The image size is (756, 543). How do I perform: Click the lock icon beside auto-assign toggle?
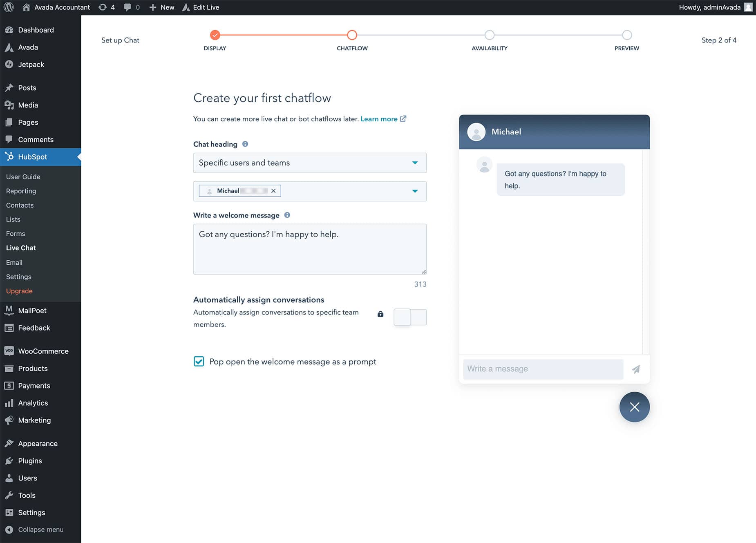tap(380, 314)
